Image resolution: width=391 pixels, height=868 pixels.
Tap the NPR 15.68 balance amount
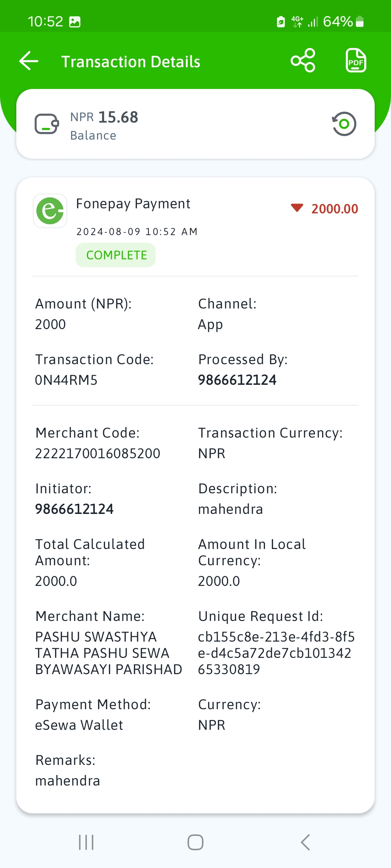click(x=104, y=117)
